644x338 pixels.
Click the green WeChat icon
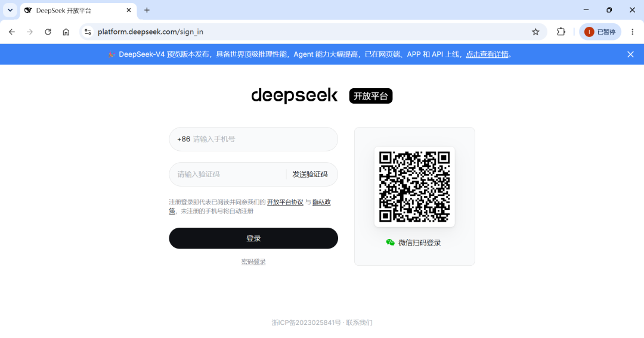[x=390, y=242]
